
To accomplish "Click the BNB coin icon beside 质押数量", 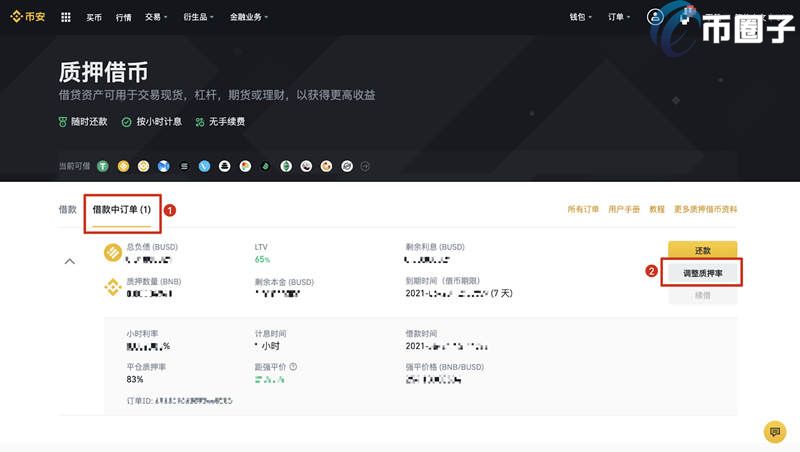I will point(113,288).
